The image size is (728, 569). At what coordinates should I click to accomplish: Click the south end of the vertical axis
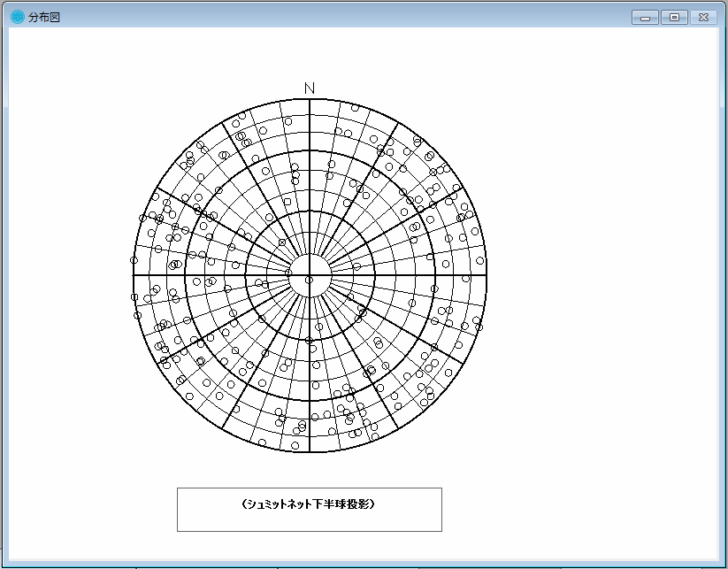310,451
